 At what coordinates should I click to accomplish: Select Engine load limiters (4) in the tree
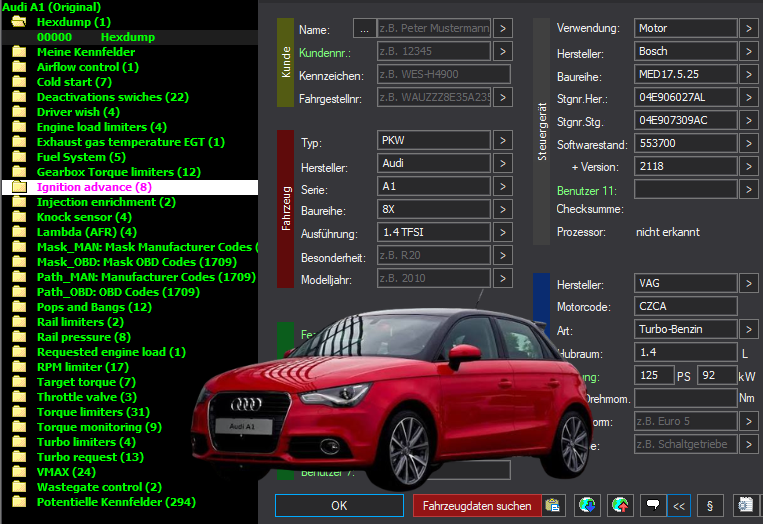click(102, 127)
